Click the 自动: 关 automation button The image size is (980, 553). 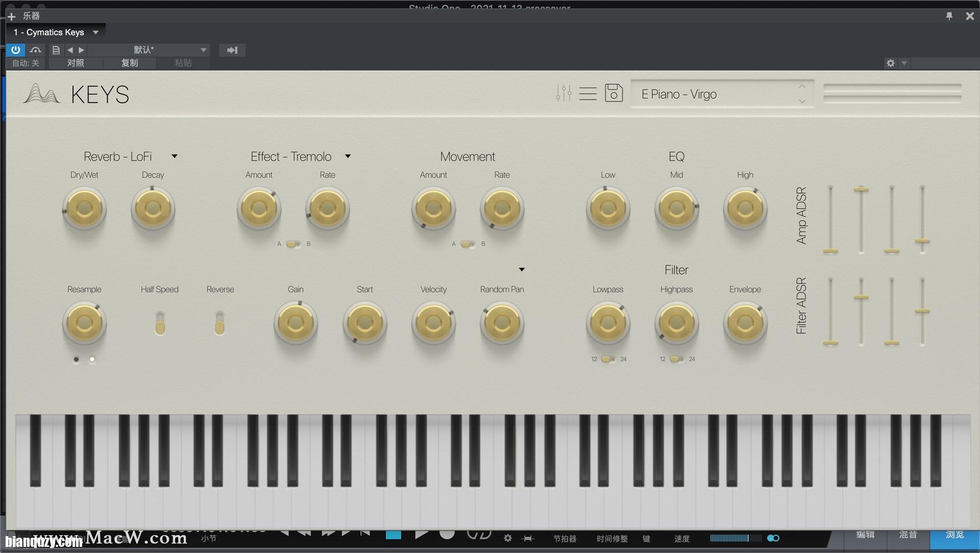(x=26, y=63)
